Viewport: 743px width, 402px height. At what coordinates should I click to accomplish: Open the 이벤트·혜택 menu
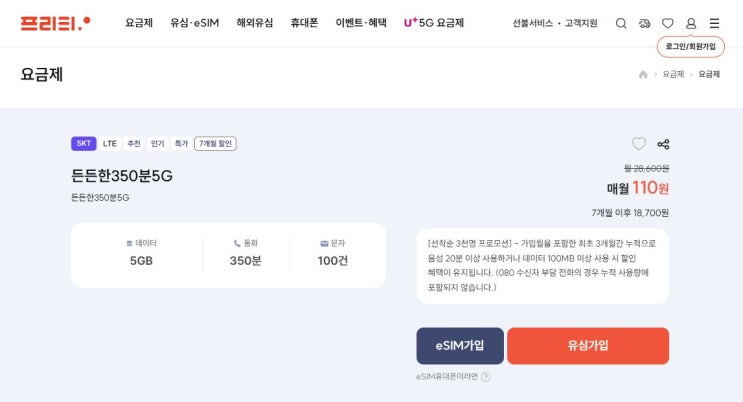click(x=361, y=23)
